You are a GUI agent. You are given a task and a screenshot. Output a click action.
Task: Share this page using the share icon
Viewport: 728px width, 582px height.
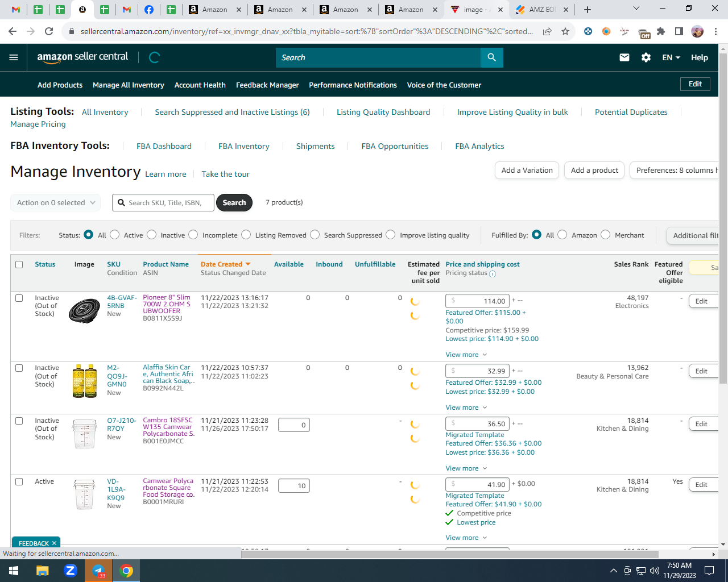point(547,31)
